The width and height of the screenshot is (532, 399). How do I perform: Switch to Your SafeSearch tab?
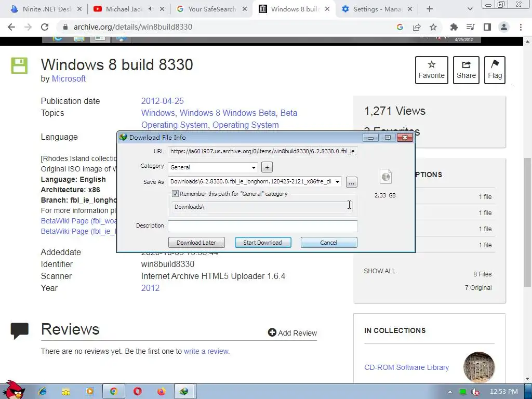point(212,9)
